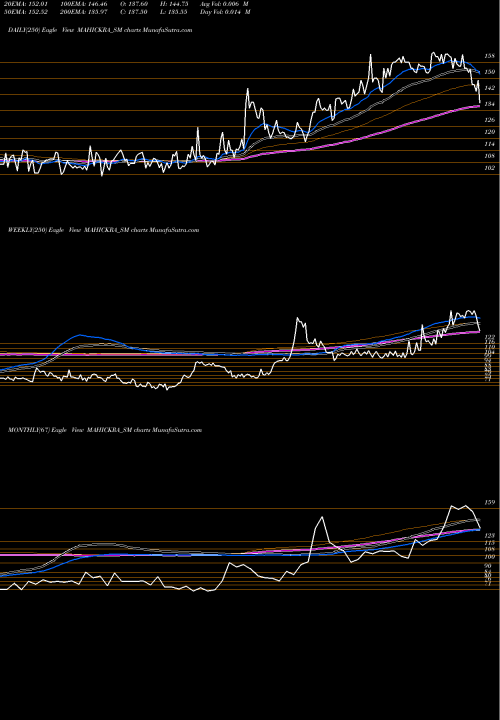Click the 'Day Vol' readout
Image resolution: width=500 pixels, height=720 pixels.
coord(225,12)
